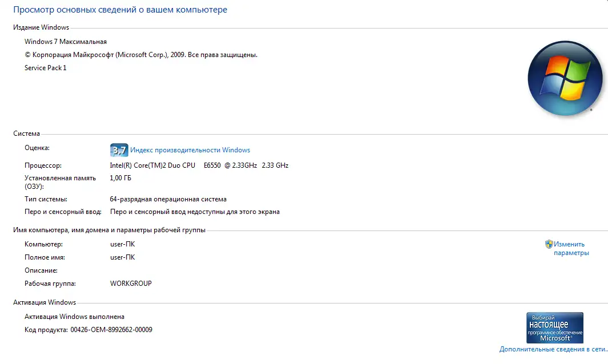Click the Активация Windows section header
This screenshot has height=364, width=608.
45,302
